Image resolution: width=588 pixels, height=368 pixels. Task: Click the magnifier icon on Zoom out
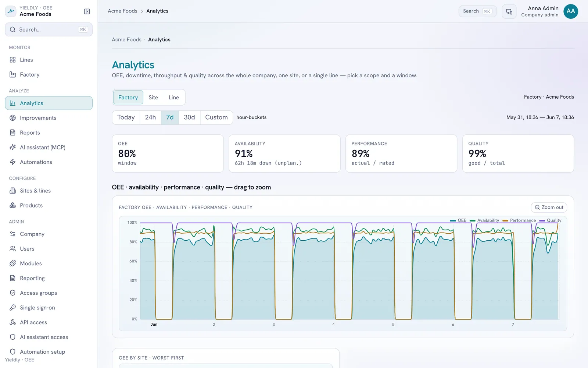coord(537,208)
